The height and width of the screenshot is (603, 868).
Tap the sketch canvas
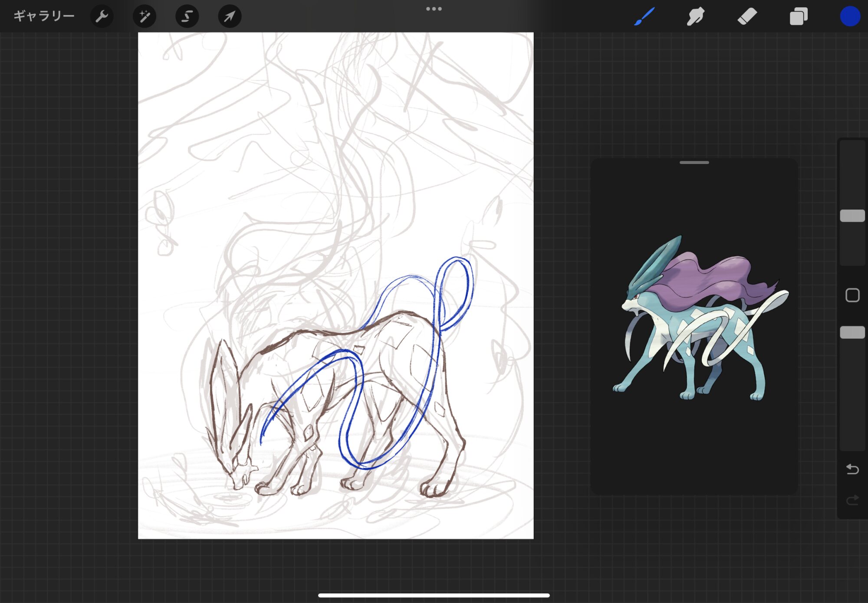335,285
